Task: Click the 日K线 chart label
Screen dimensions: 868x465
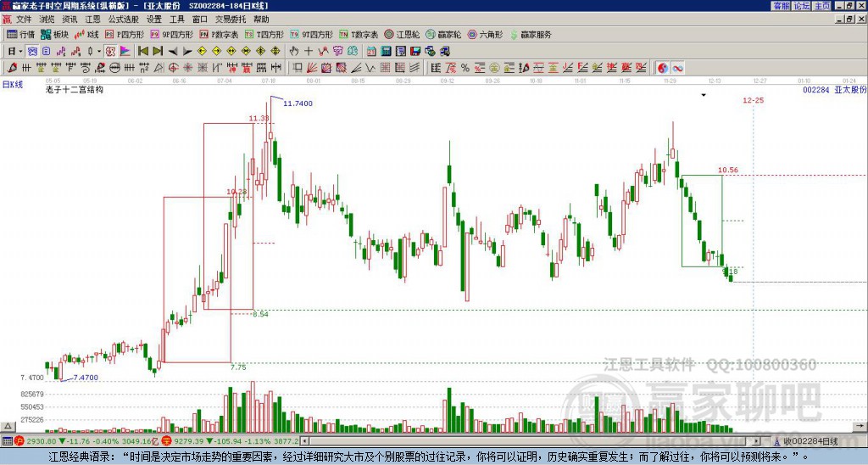Action: coord(13,85)
